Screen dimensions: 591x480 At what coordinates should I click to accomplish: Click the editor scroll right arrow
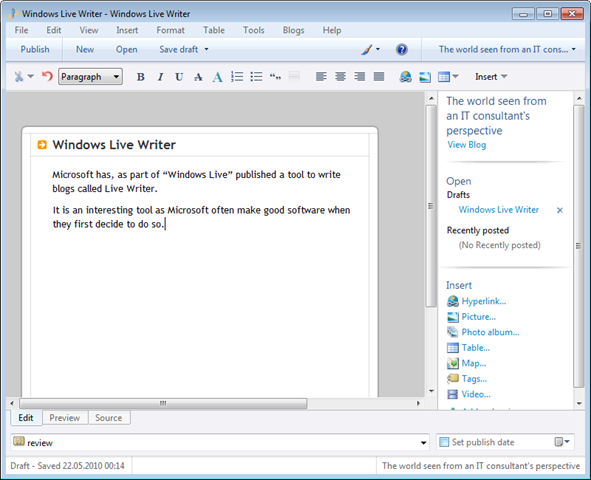(418, 403)
